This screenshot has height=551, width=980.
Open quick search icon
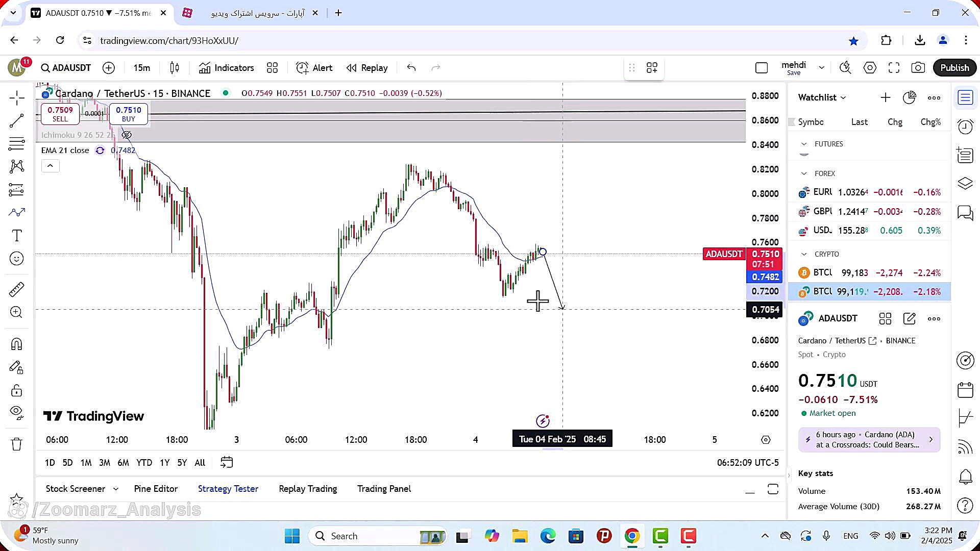coord(846,68)
